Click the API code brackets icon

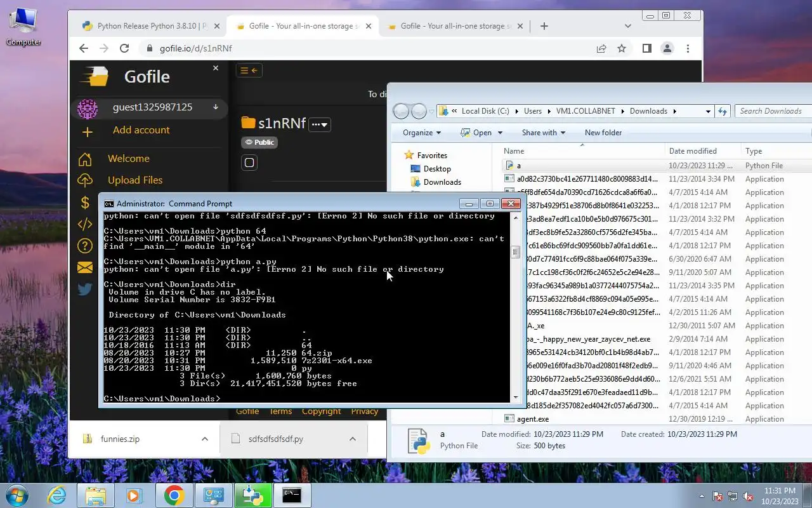[x=85, y=224]
